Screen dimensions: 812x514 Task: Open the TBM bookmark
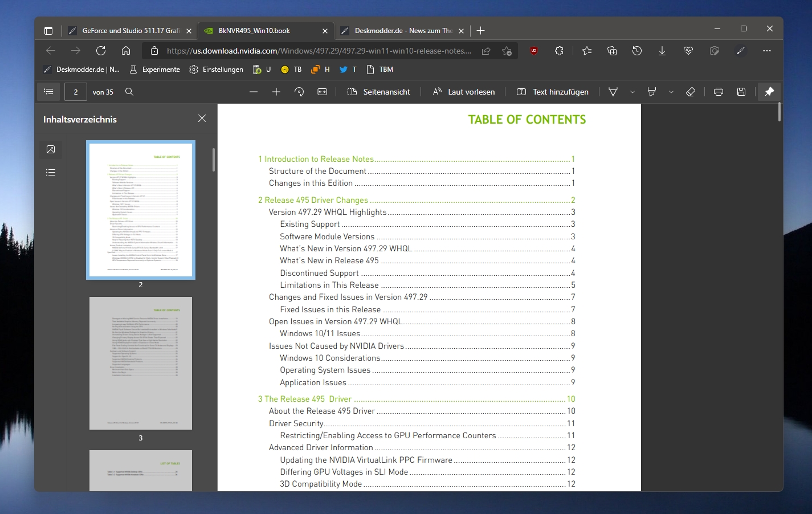tap(380, 70)
